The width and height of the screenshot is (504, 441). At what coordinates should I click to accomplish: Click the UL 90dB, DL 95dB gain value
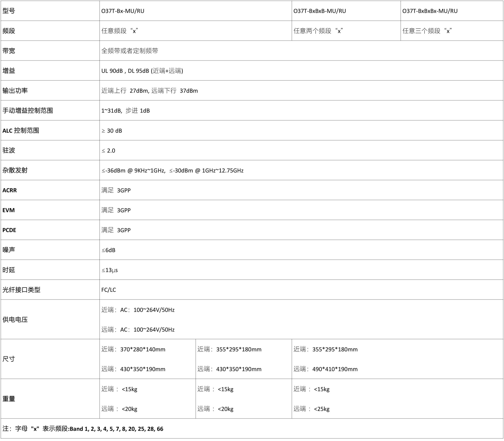(x=142, y=71)
